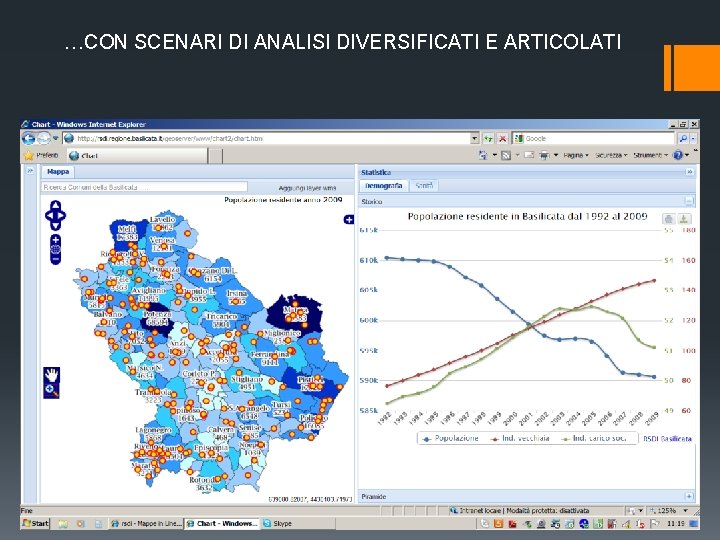Open the layer switcher plus icon on map
The width and height of the screenshot is (720, 540).
click(x=349, y=219)
